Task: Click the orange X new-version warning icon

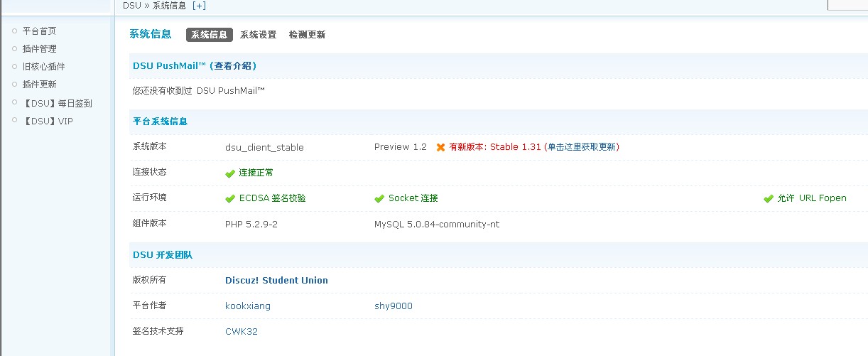Action: (x=440, y=147)
